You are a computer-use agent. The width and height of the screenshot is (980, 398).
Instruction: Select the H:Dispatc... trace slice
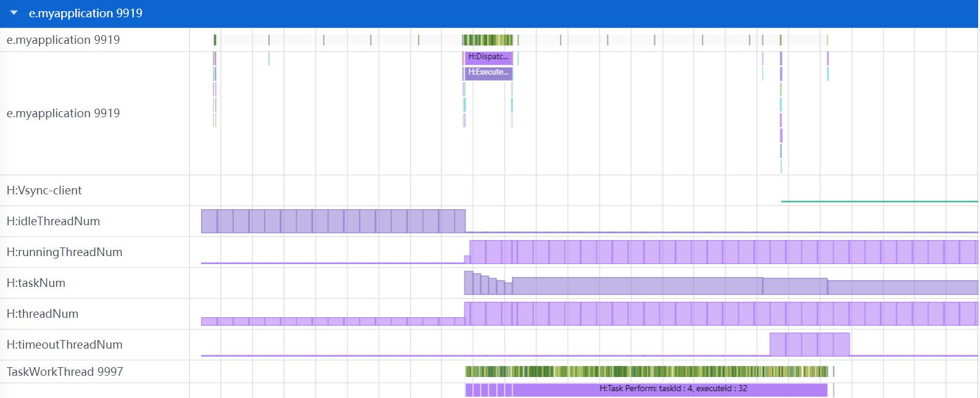coord(488,57)
